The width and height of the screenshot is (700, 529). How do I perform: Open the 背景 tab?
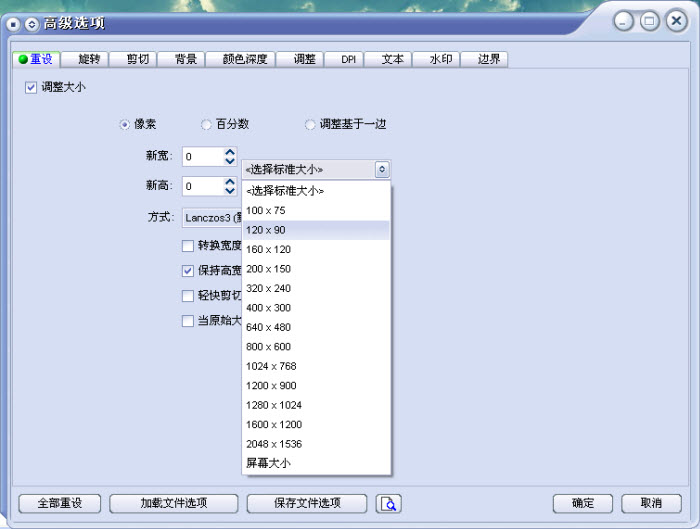coord(181,59)
